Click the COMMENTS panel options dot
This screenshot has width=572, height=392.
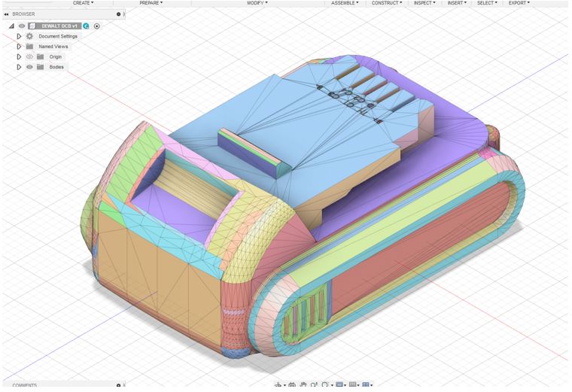pyautogui.click(x=119, y=385)
